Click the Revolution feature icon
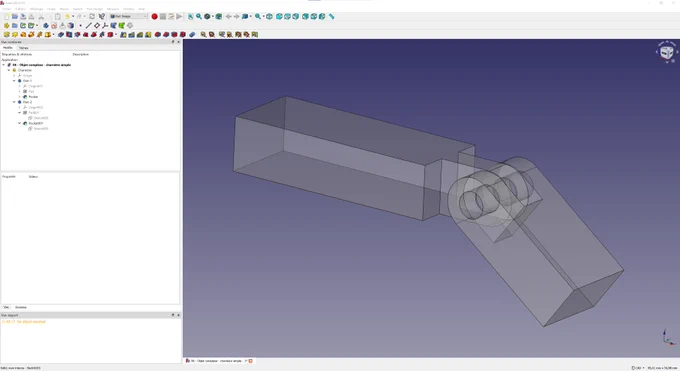 tap(15, 35)
